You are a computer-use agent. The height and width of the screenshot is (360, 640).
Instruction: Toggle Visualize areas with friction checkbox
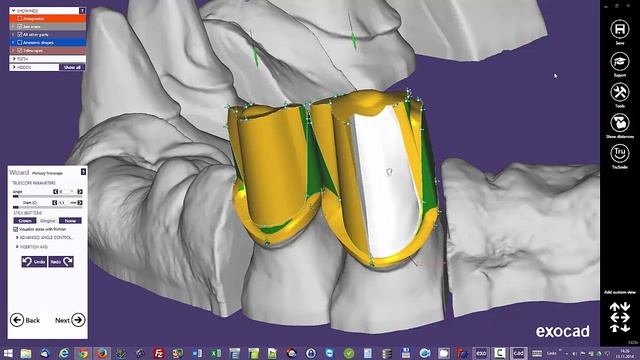tap(16, 229)
